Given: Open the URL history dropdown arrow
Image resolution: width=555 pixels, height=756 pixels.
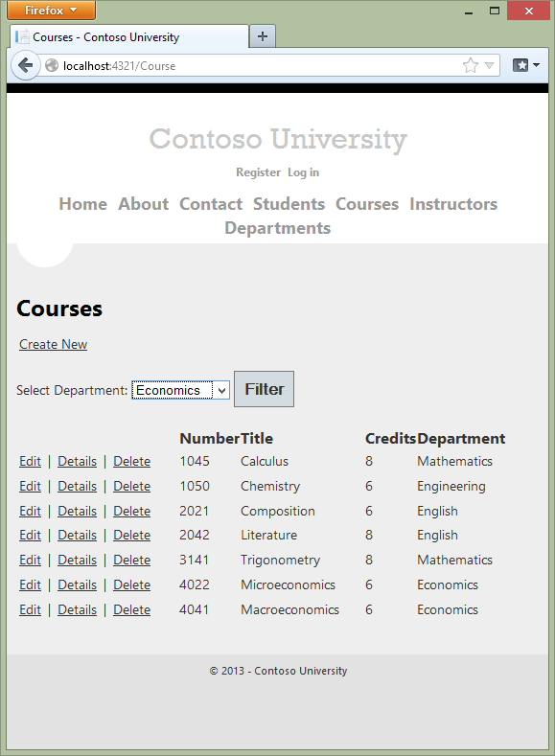Looking at the screenshot, I should (490, 65).
